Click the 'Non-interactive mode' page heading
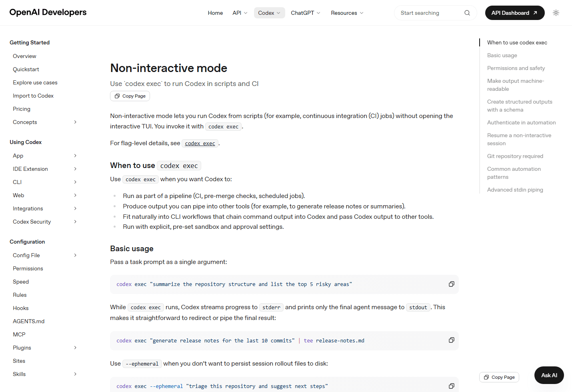 pyautogui.click(x=169, y=68)
